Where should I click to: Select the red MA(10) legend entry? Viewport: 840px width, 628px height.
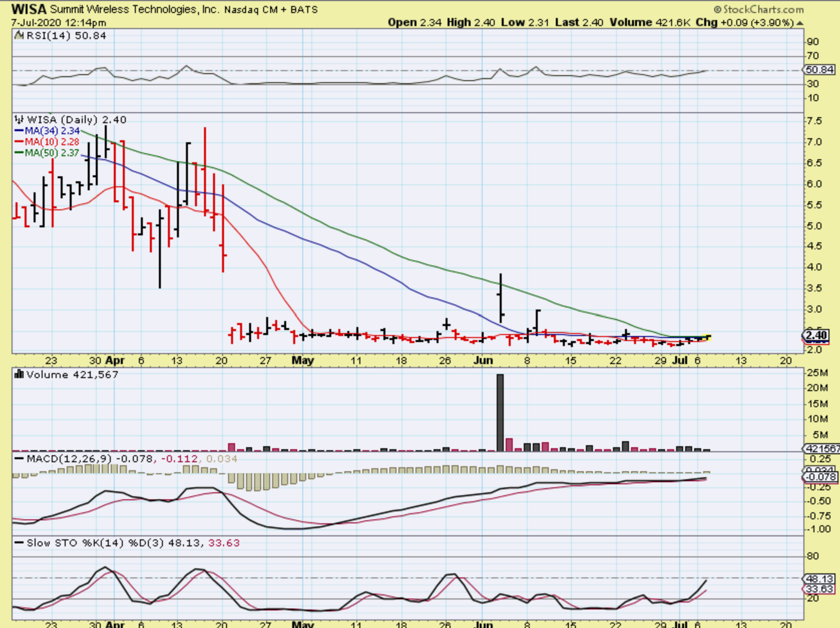(x=48, y=142)
